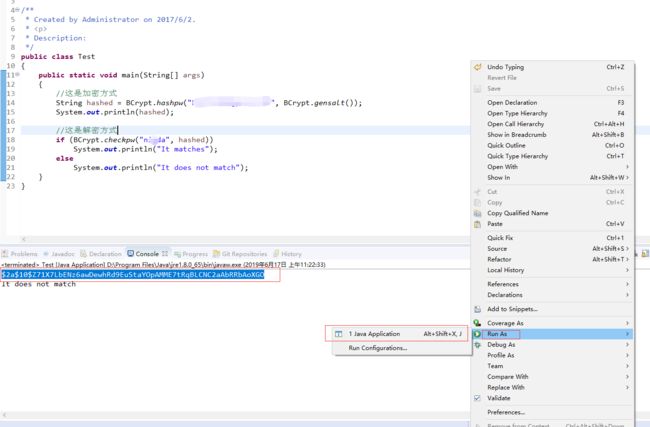The height and width of the screenshot is (427, 650).
Task: Switch to the Console tab
Action: [x=147, y=254]
